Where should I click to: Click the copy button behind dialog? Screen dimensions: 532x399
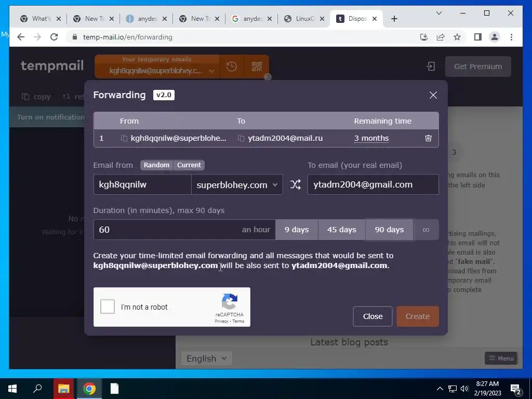(36, 97)
